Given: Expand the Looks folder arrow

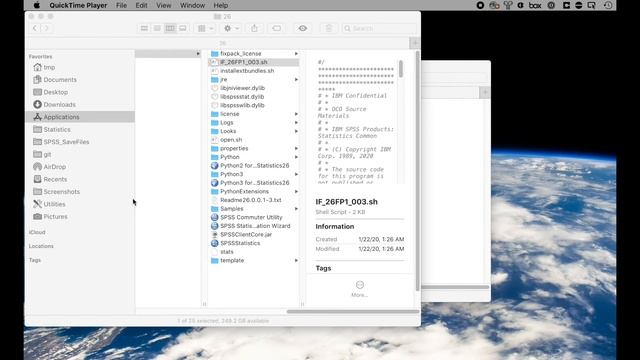Looking at the screenshot, I should pos(296,131).
